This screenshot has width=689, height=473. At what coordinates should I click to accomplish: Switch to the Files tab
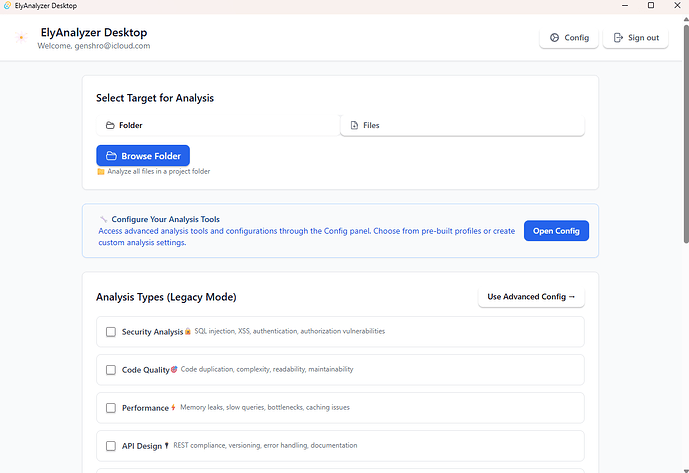coord(462,125)
